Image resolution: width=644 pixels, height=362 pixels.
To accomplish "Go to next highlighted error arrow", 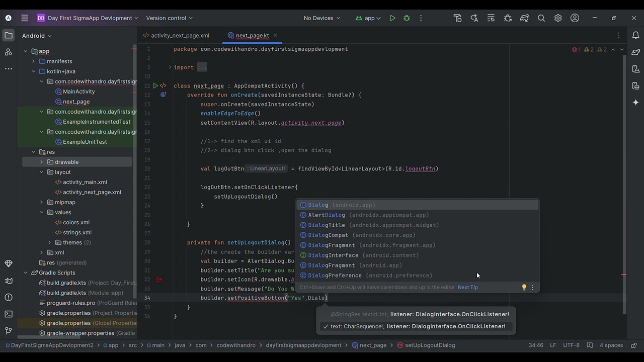I will click(622, 50).
